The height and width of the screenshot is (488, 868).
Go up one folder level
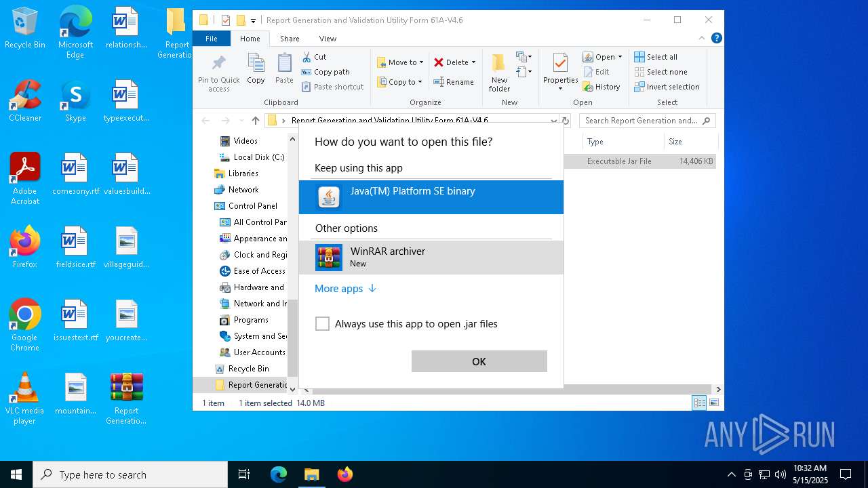click(255, 121)
